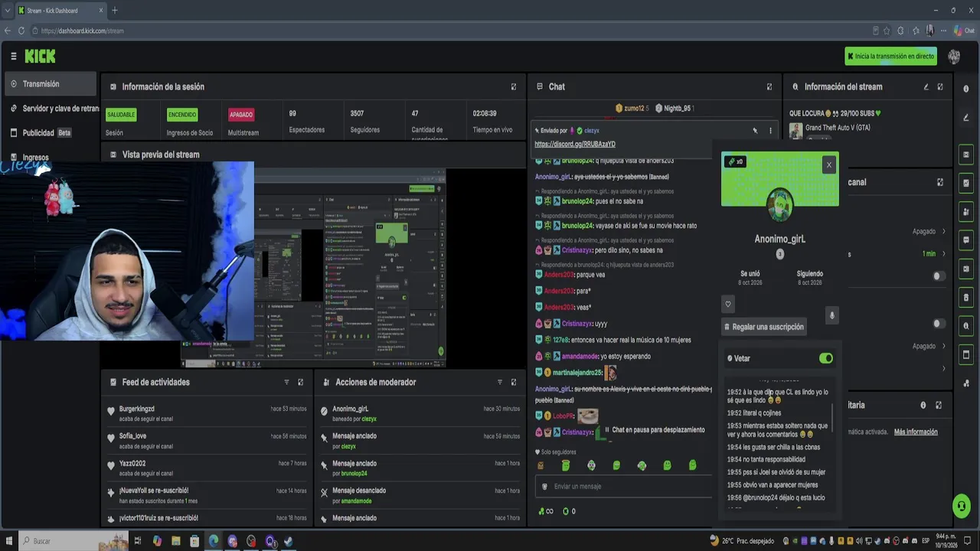The image size is (980, 551).
Task: Open the Feed de actividades filter
Action: click(286, 383)
